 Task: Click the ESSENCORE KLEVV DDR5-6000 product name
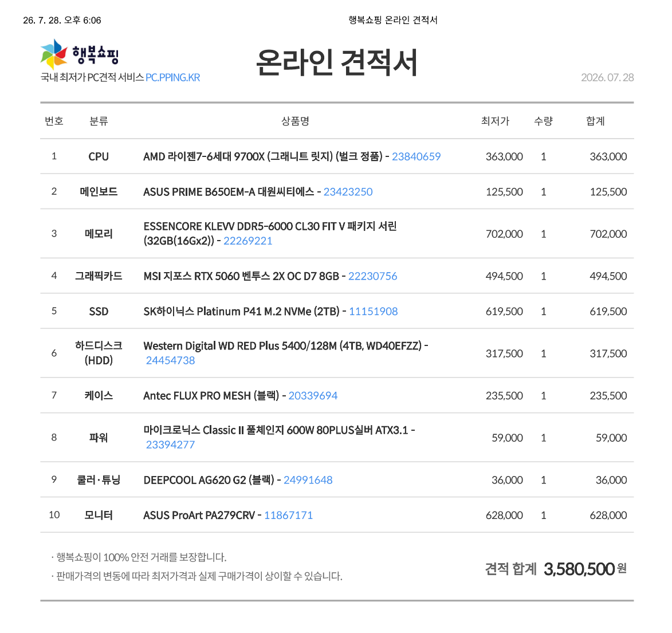270,234
